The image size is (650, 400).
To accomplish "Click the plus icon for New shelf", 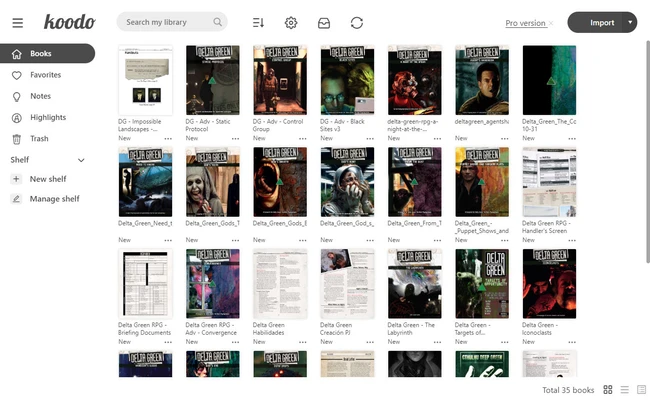I will (16, 179).
